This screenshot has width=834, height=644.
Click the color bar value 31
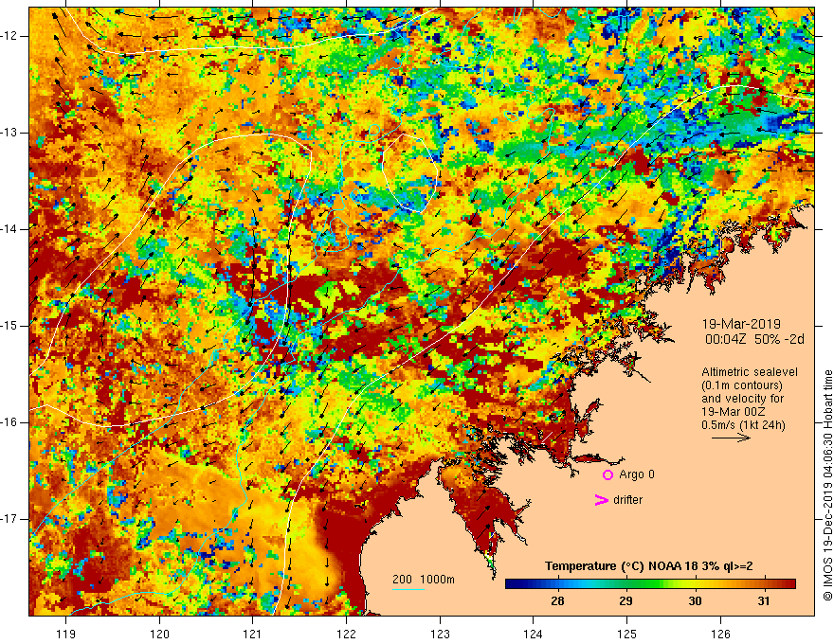(x=763, y=601)
